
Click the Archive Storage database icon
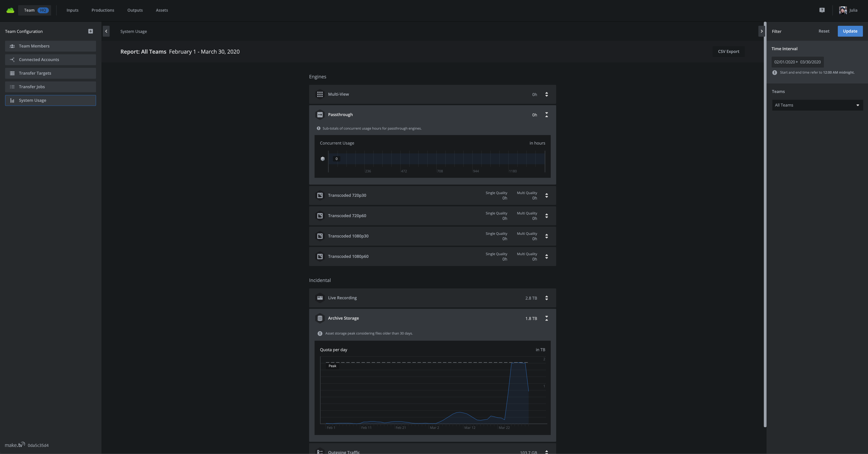tap(320, 318)
